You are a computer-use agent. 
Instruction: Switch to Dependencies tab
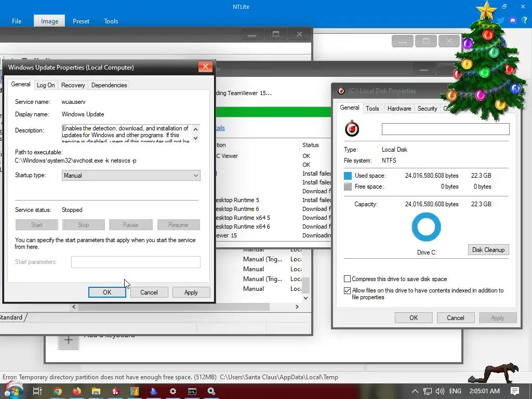tap(109, 85)
